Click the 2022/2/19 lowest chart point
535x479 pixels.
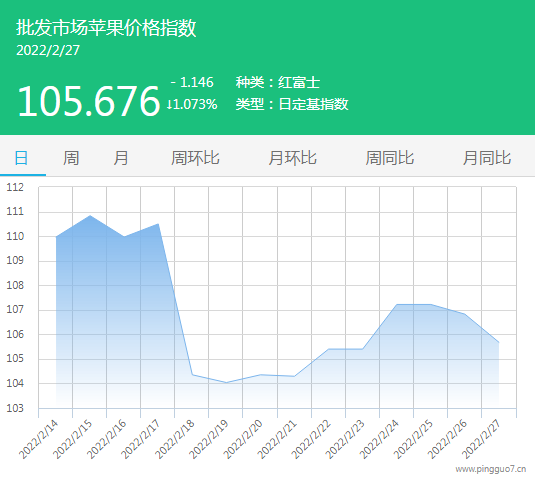click(226, 382)
